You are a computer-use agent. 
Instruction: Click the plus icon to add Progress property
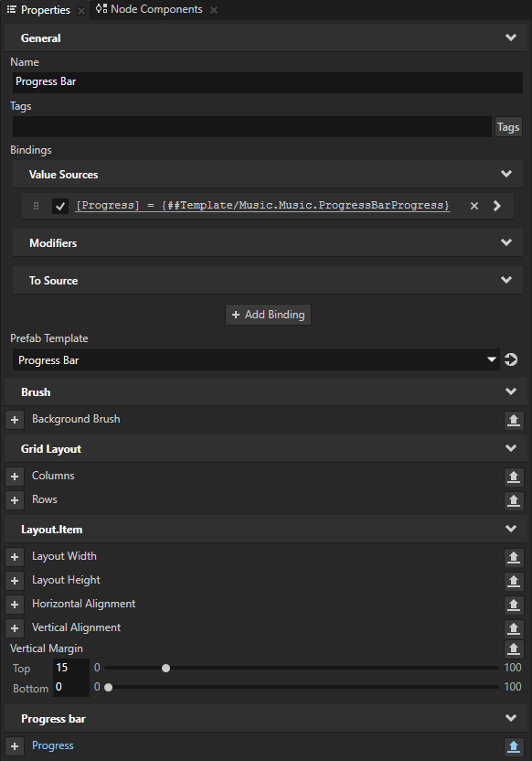tap(14, 745)
